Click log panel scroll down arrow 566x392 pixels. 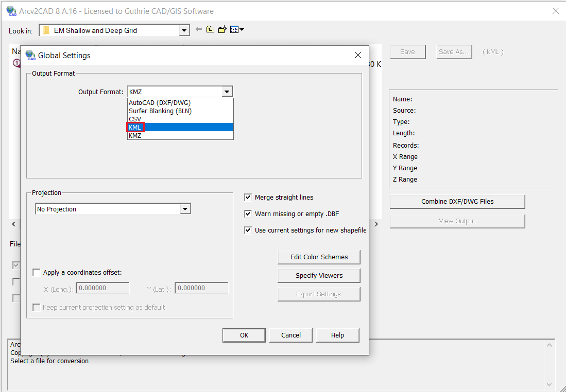[x=549, y=384]
